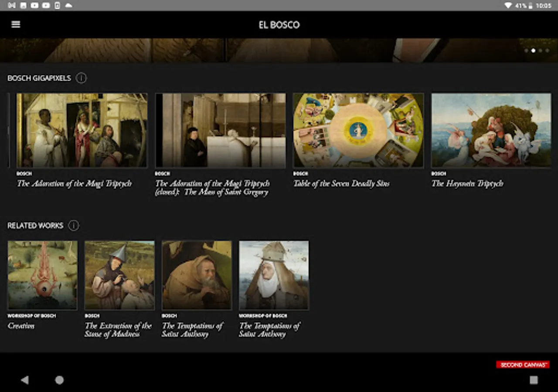The height and width of the screenshot is (392, 558).
Task: Select the first carousel page dot
Action: (526, 51)
